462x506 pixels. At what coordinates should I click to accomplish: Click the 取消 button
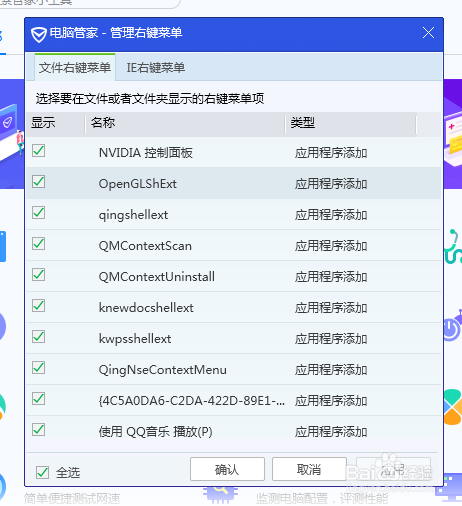[309, 469]
